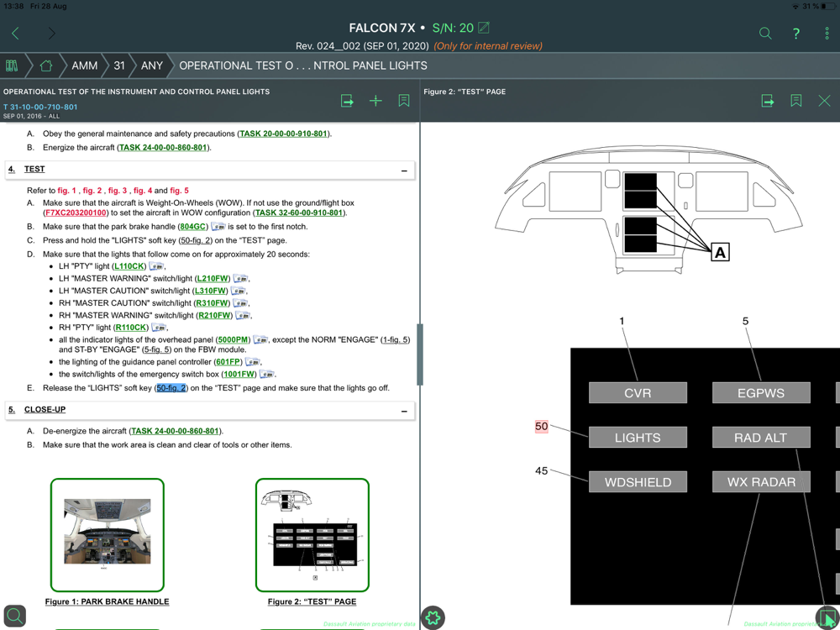
Task: Open 1001FW emergency switch box link
Action: pos(239,375)
